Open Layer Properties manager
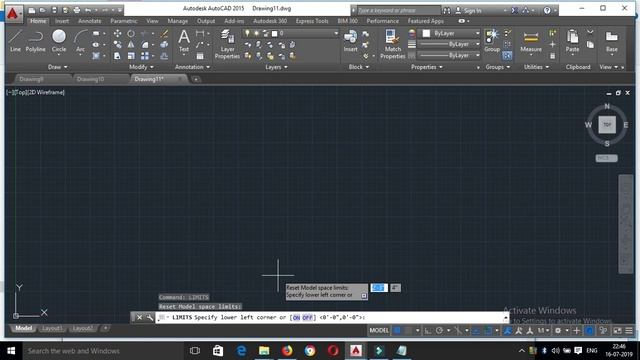The image size is (640, 360). click(227, 44)
